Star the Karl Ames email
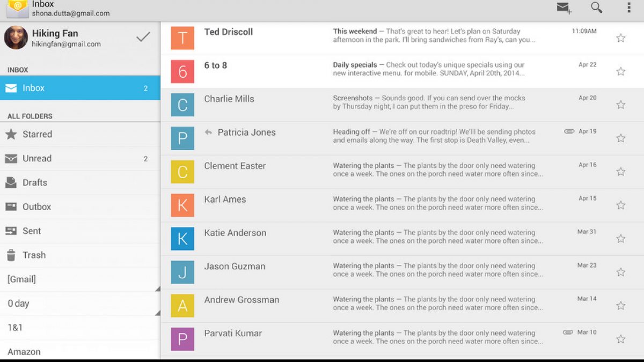This screenshot has width=644, height=362. [x=621, y=205]
